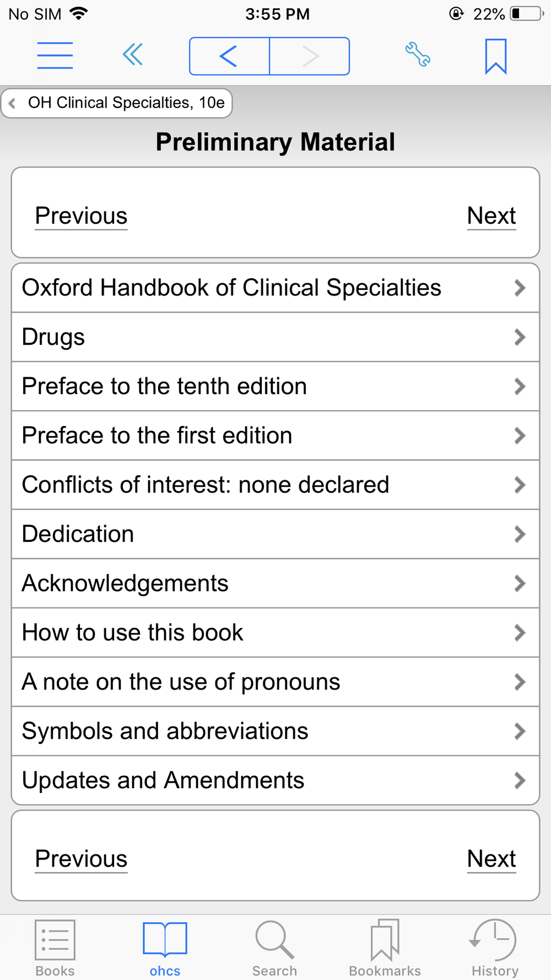551x980 pixels.
Task: Open the hamburger menu icon
Action: [55, 56]
